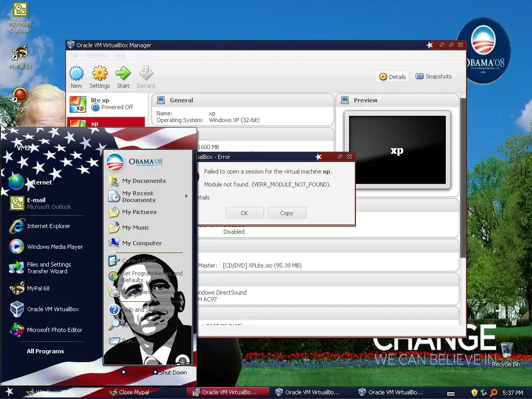The height and width of the screenshot is (399, 532).
Task: Click Copy in the error dialog
Action: point(286,212)
